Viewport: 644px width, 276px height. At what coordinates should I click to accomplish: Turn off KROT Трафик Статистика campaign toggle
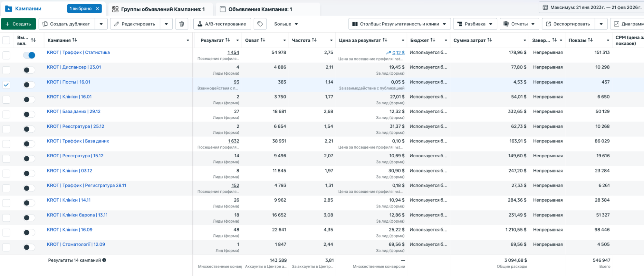click(x=29, y=55)
